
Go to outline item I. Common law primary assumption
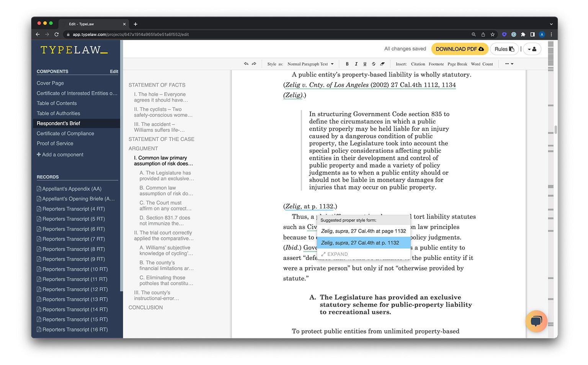point(163,161)
